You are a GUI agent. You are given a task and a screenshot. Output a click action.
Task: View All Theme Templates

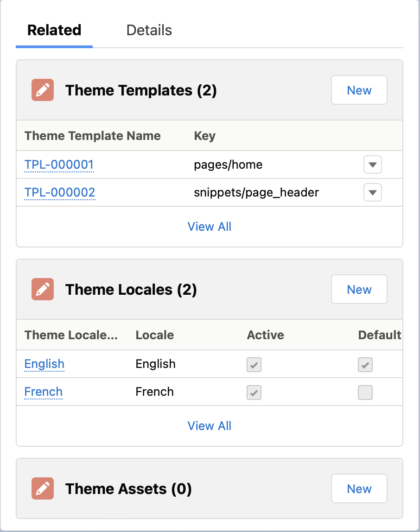point(210,226)
